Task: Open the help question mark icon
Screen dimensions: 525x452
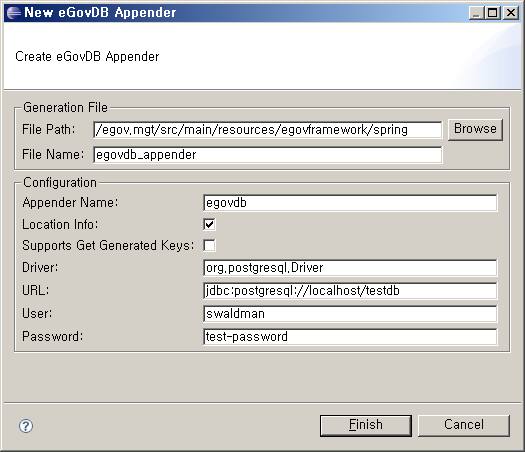Action: tap(26, 426)
